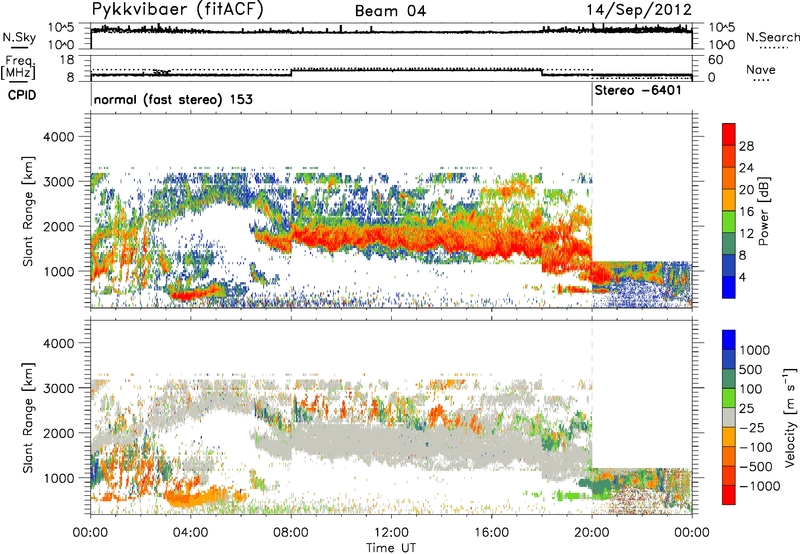This screenshot has height=554, width=800.
Task: Click the '25' Velocity colorbar label
Action: pyautogui.click(x=747, y=409)
